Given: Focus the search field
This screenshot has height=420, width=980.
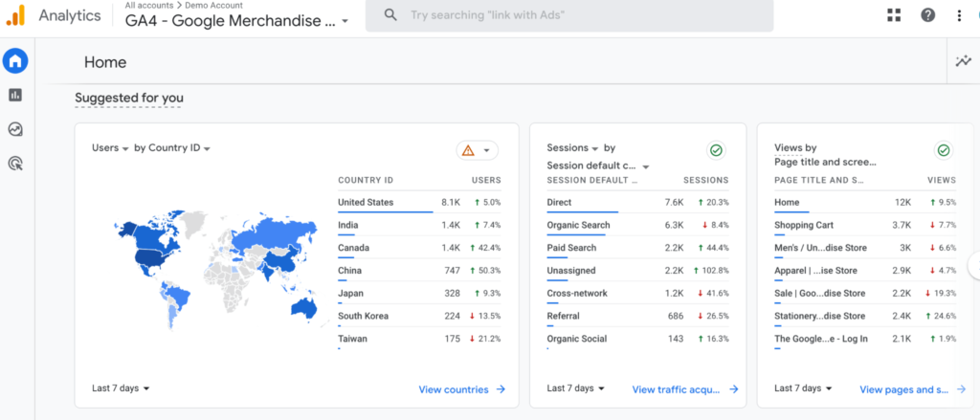Looking at the screenshot, I should (568, 15).
